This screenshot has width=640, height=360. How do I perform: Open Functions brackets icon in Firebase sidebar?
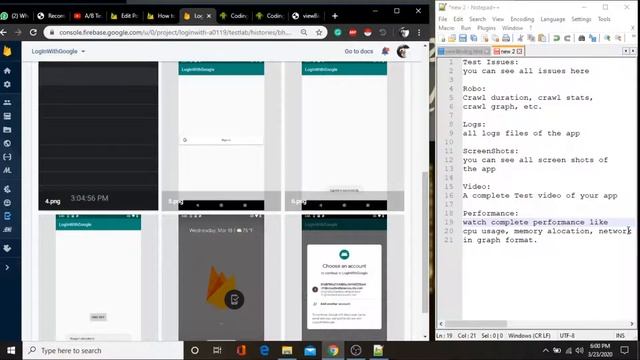click(7, 157)
